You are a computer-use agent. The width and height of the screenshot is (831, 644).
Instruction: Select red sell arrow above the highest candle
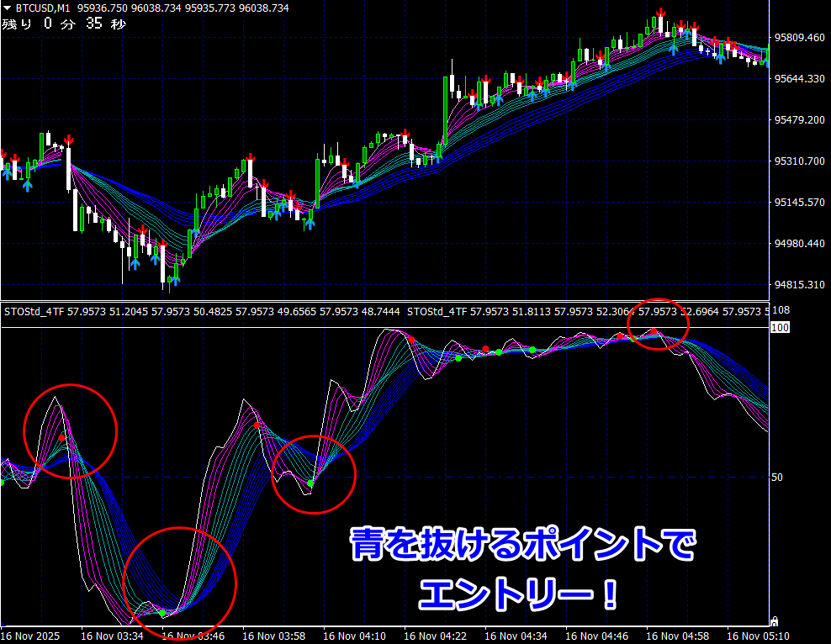click(662, 13)
